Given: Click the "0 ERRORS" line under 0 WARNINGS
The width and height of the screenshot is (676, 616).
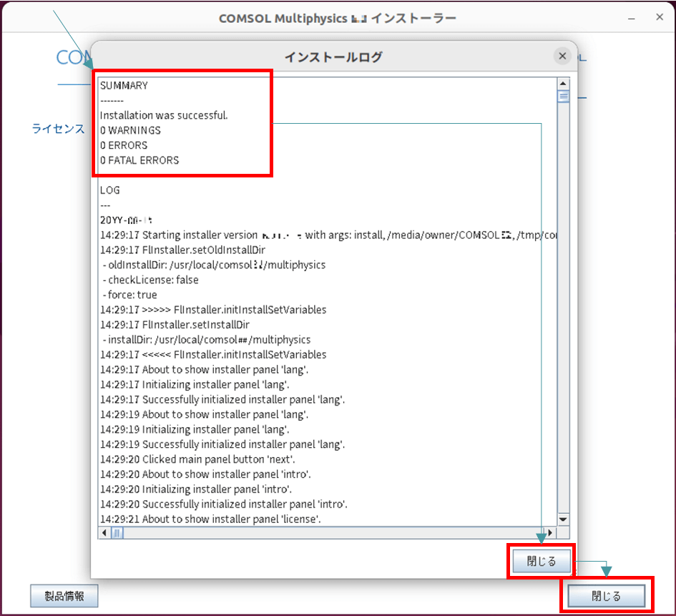Looking at the screenshot, I should (x=124, y=145).
